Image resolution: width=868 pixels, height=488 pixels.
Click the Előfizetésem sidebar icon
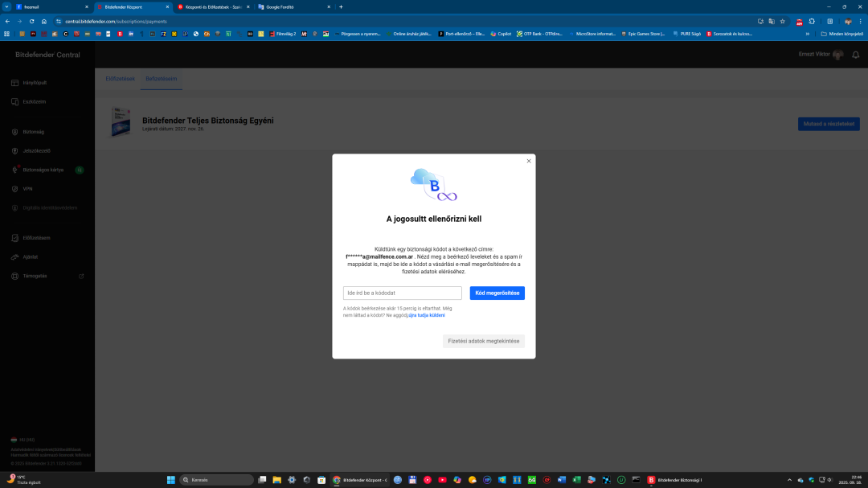[15, 238]
